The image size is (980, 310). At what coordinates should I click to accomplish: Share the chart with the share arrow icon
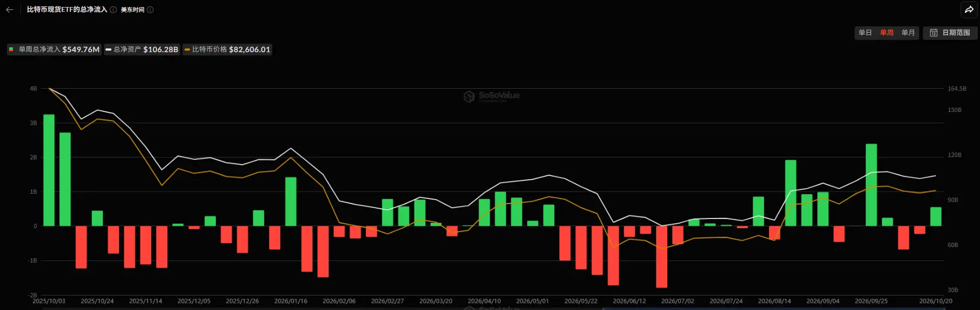[x=969, y=10]
